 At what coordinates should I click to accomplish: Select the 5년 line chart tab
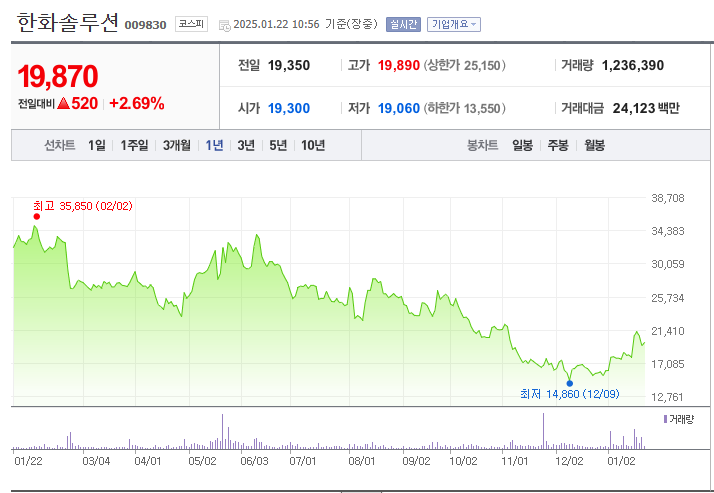278,145
